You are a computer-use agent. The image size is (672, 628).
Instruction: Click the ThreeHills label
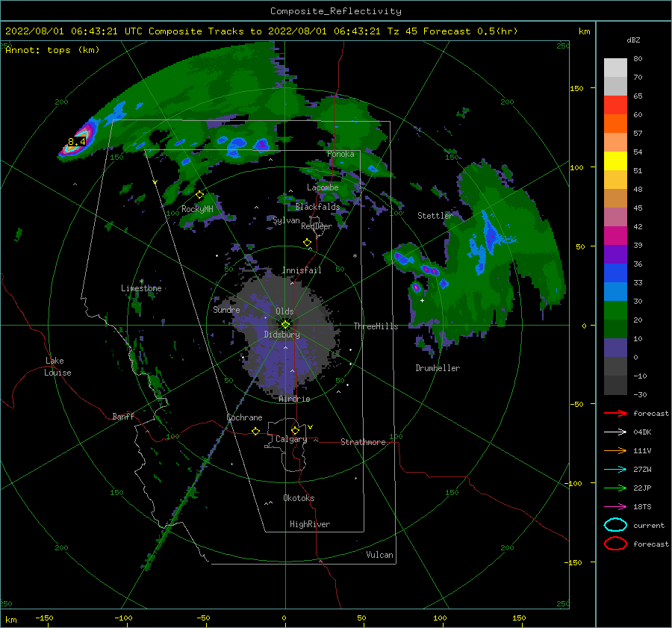tap(376, 326)
